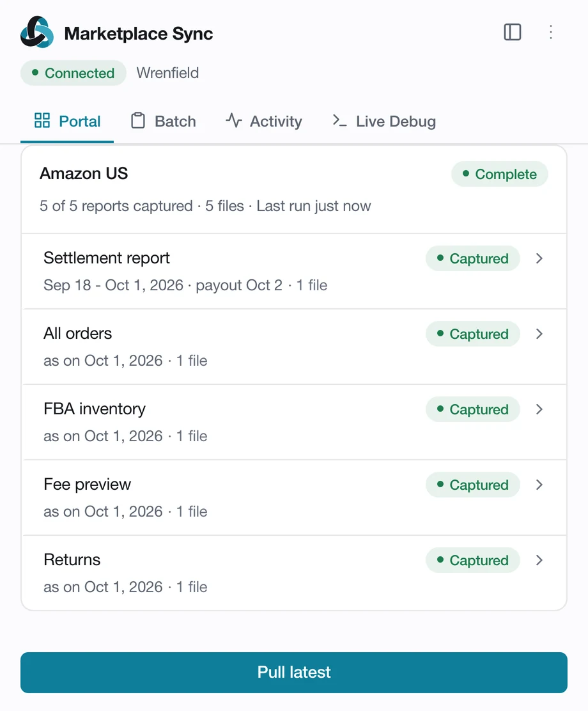
Task: Switch to the Portal tab
Action: coord(67,121)
